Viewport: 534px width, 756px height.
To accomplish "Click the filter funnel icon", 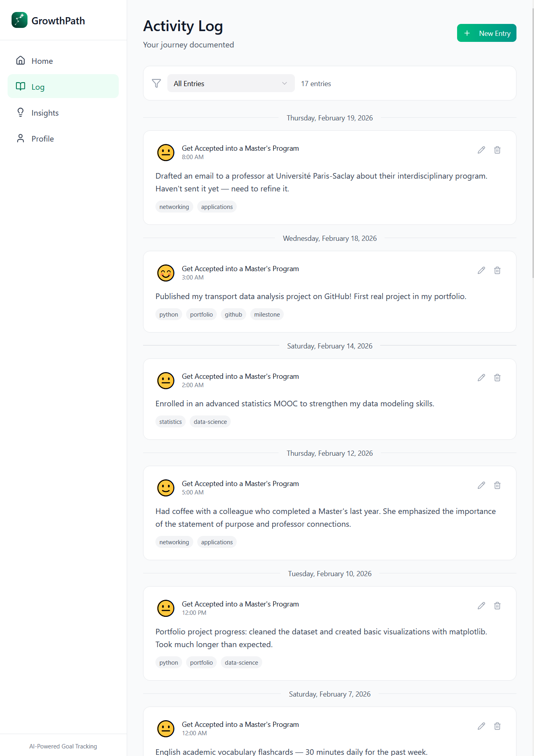I will tap(156, 83).
